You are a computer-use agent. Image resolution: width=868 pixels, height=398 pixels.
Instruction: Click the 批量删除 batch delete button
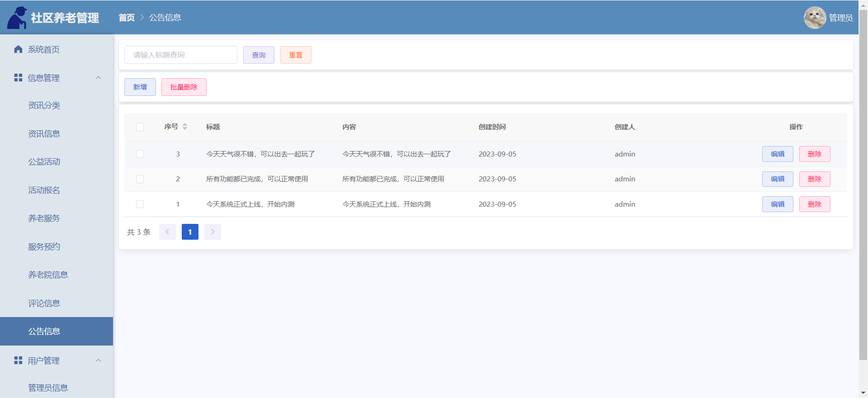pyautogui.click(x=184, y=87)
